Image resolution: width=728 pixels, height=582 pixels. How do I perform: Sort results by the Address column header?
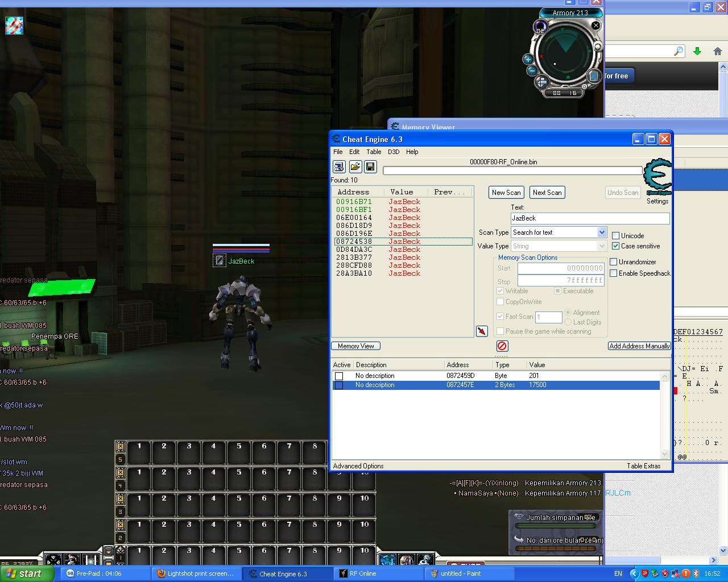[357, 192]
